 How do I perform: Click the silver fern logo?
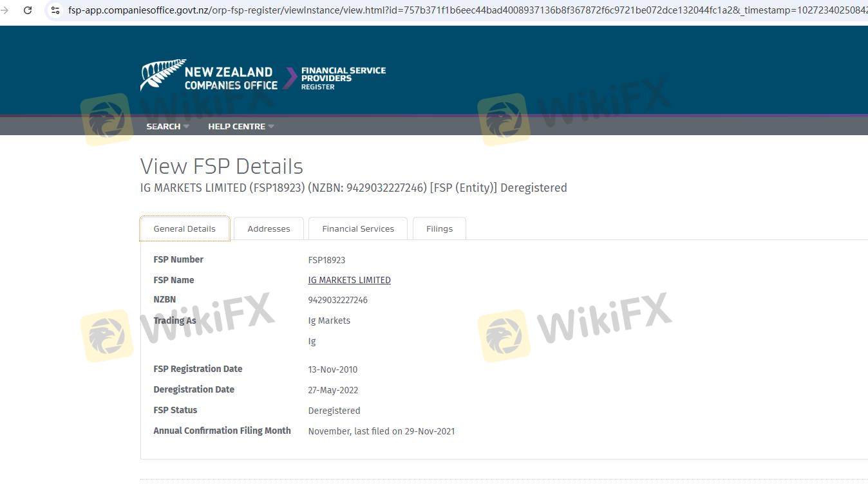160,74
